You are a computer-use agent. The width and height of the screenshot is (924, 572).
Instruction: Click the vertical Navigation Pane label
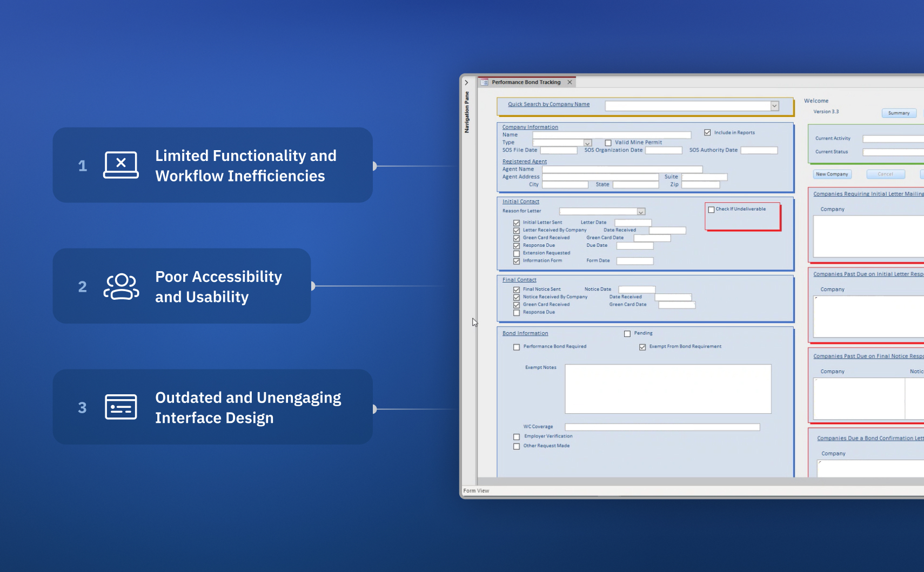pyautogui.click(x=467, y=112)
